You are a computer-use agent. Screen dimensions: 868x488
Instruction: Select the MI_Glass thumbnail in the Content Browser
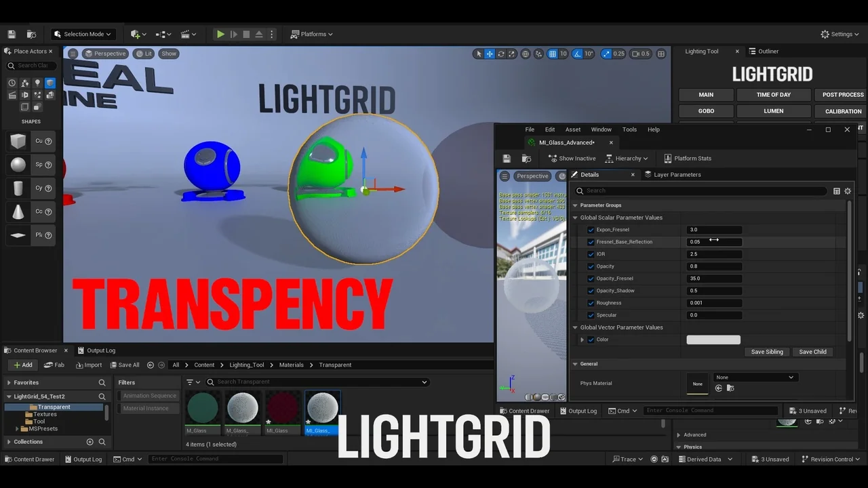coord(283,407)
